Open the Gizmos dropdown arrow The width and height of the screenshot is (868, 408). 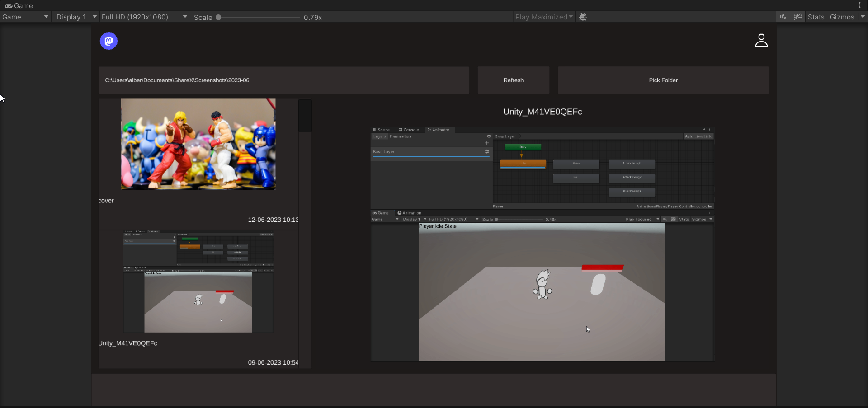862,17
